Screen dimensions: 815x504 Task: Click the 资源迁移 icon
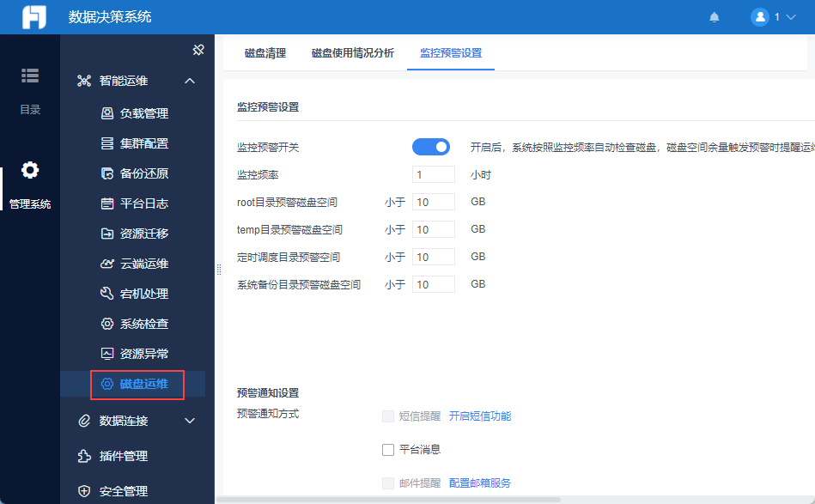pos(107,234)
